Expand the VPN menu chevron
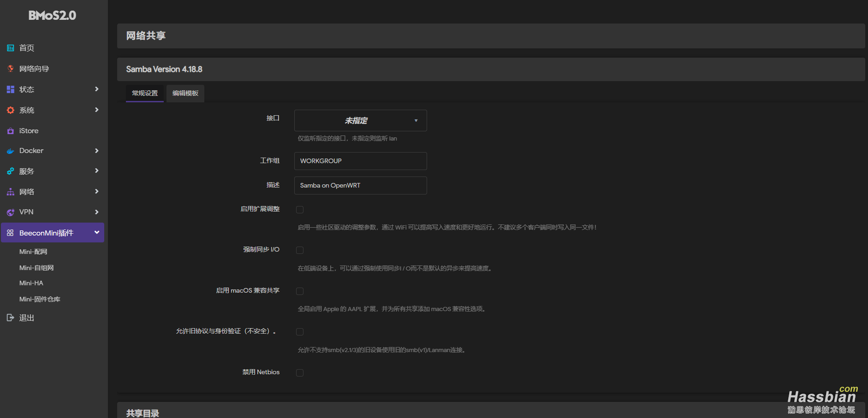 point(97,212)
